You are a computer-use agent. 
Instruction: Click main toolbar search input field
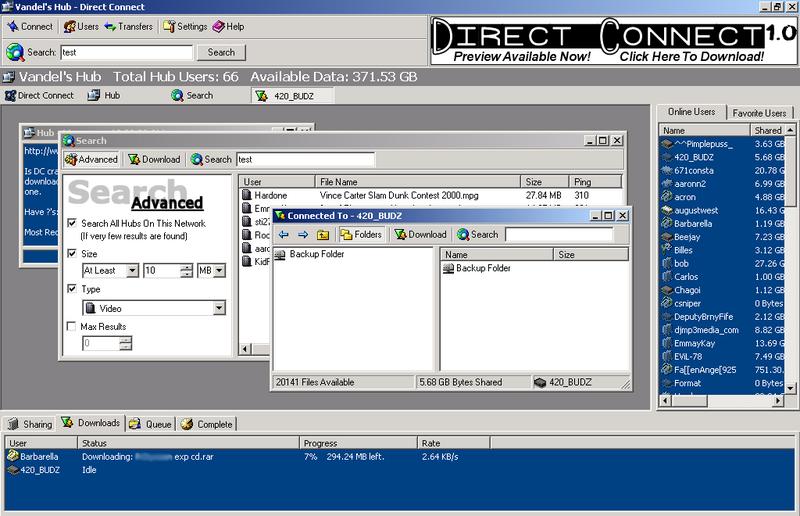pos(127,52)
